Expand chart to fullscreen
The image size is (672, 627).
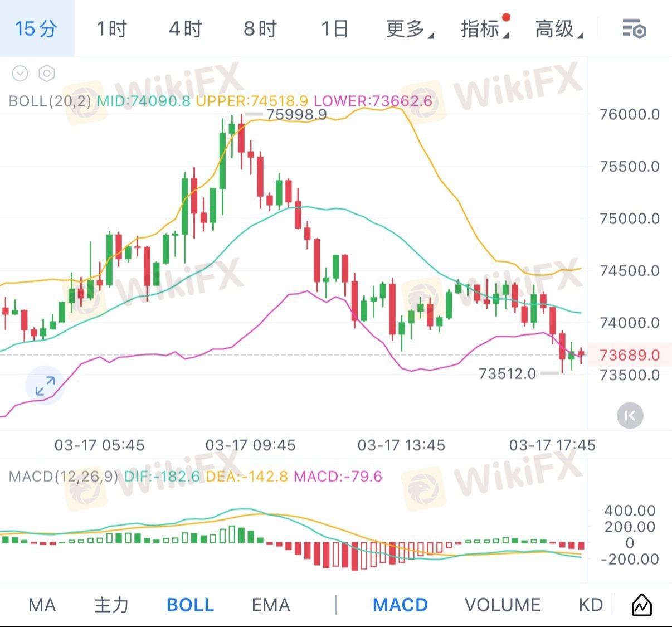pos(45,385)
